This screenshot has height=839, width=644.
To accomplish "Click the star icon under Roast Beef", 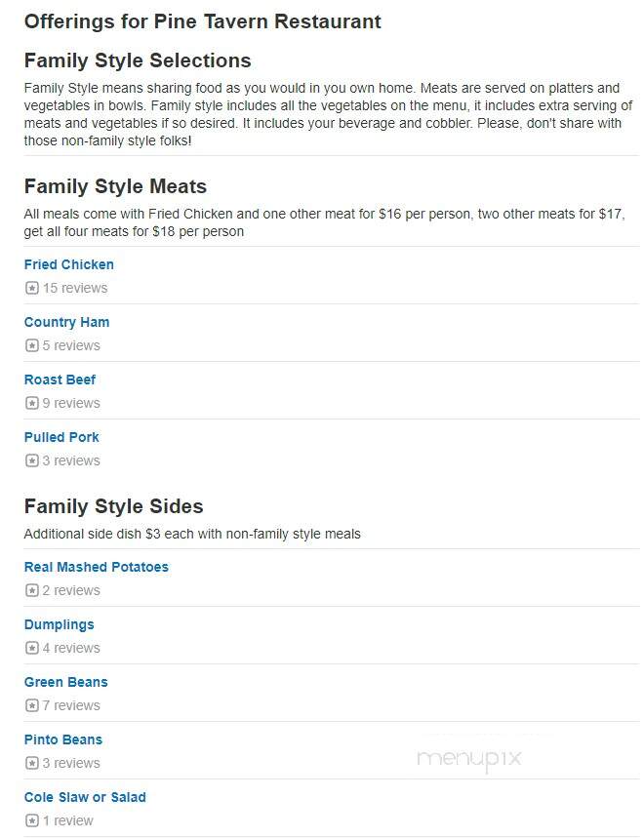I will [x=32, y=403].
